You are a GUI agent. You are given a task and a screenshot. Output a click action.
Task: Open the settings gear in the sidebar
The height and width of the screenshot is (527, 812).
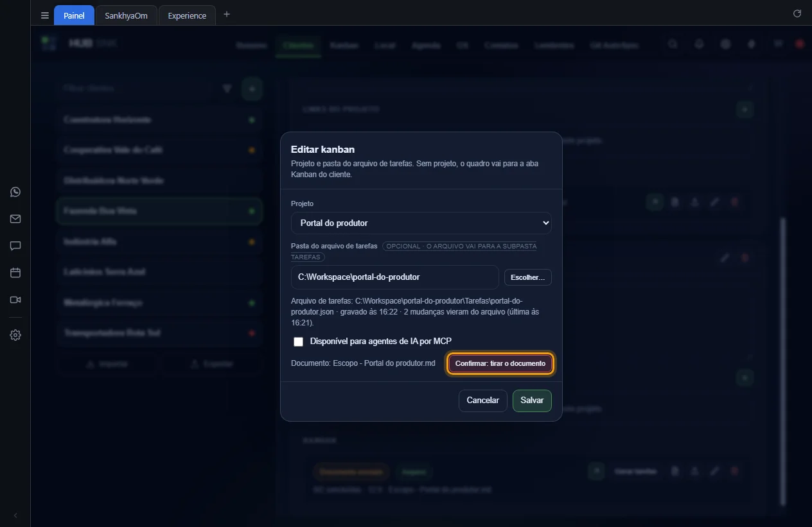[x=15, y=335]
